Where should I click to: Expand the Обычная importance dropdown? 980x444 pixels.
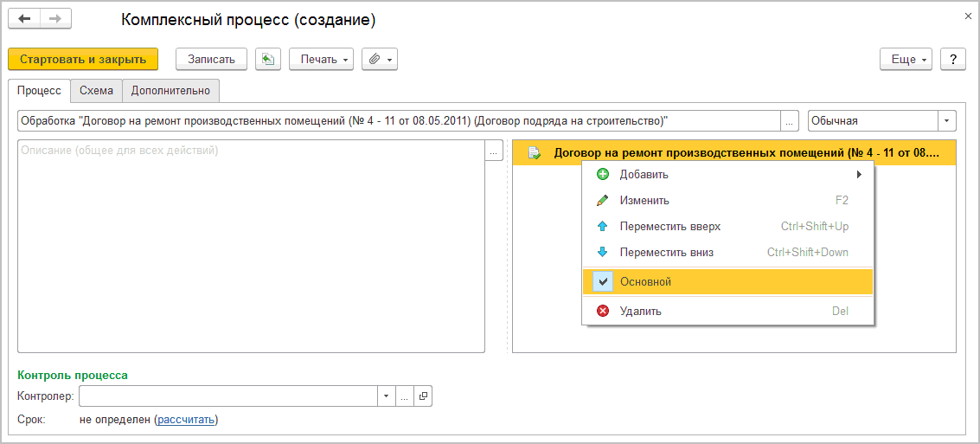[x=948, y=121]
